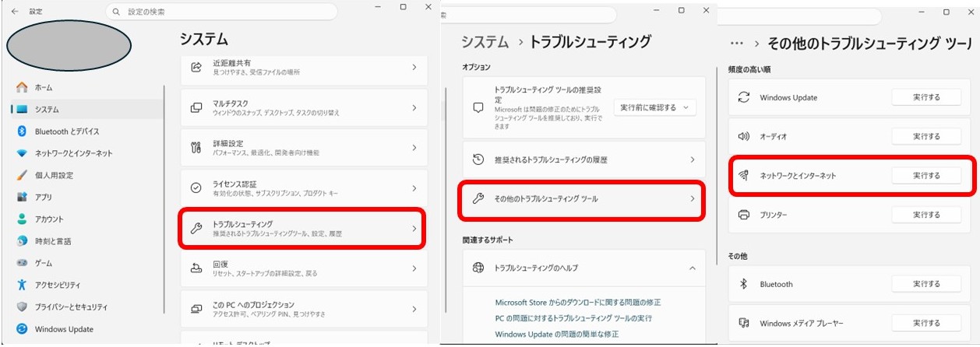Open 実行前に確認する dropdown
980x347 pixels.
pos(654,107)
